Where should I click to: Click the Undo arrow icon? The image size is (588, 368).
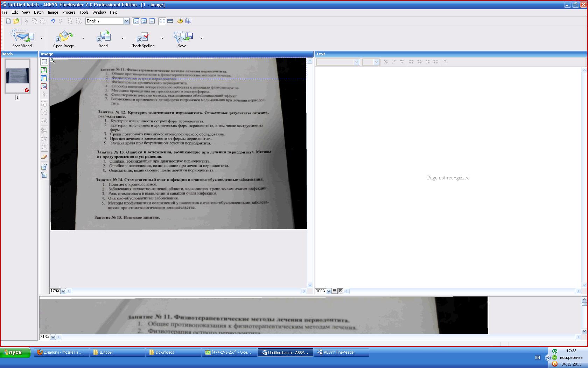(53, 21)
